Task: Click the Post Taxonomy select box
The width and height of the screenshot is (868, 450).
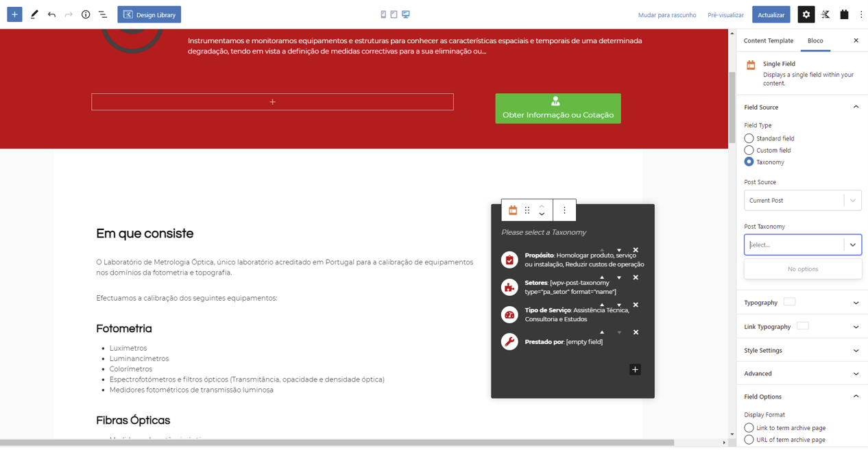Action: coord(802,245)
